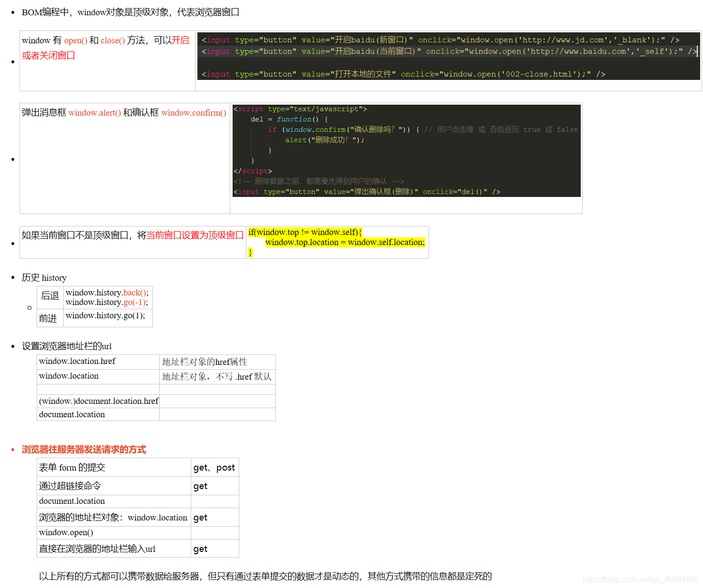Click the cell '(window.)document.location.href'
This screenshot has height=588, width=703.
(99, 401)
